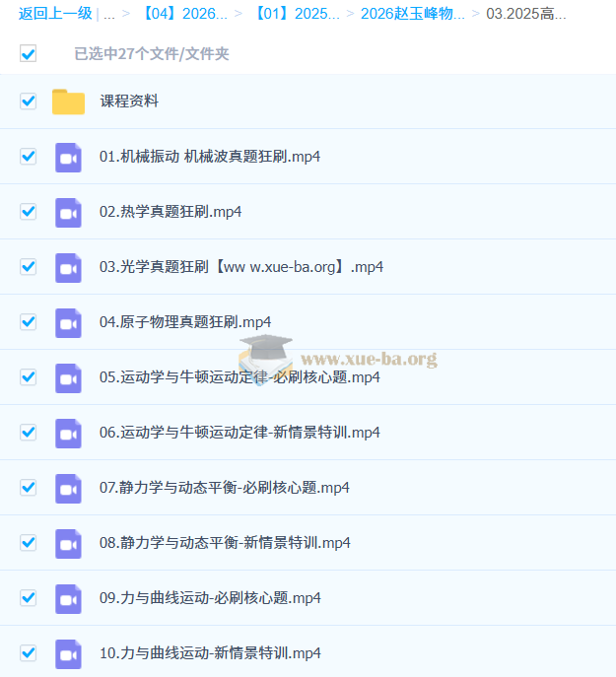The image size is (616, 677).
Task: Click video icon for 01.机械振动 机械波真题狂刷.mp4
Action: (x=68, y=158)
